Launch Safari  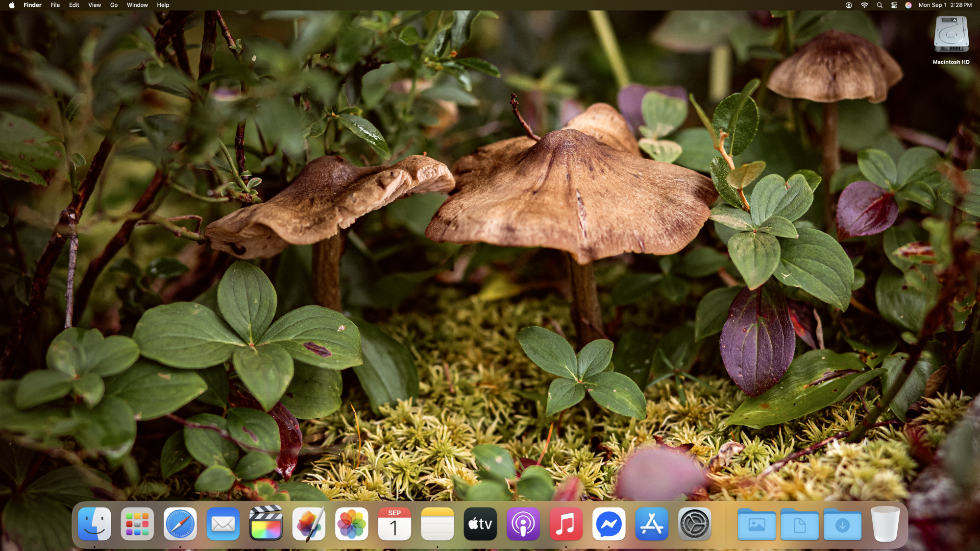tap(180, 524)
